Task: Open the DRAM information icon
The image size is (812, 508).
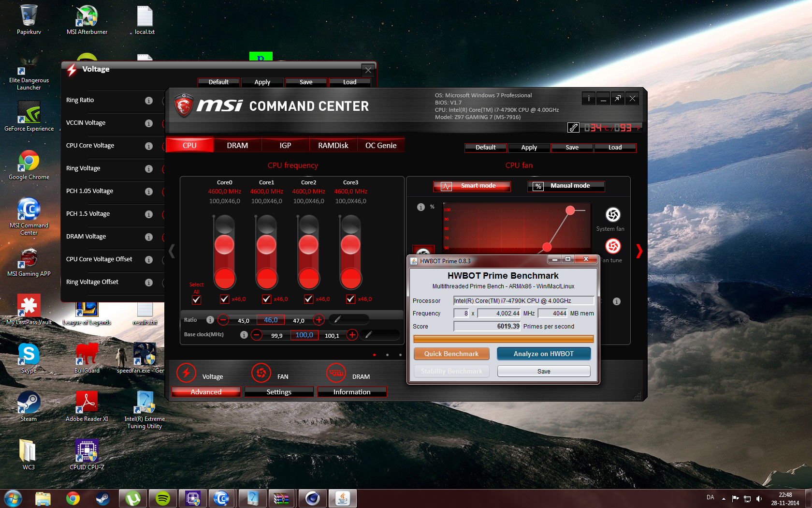Action: point(336,373)
